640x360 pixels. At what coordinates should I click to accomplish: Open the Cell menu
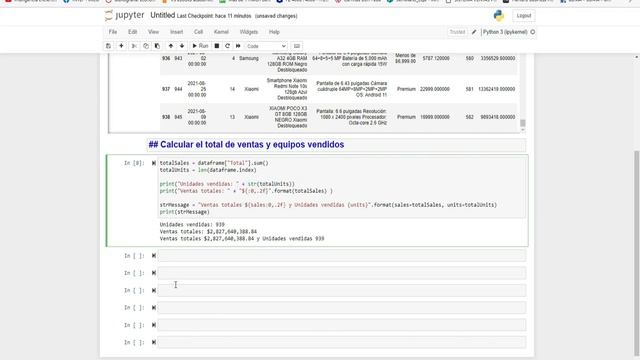(198, 32)
